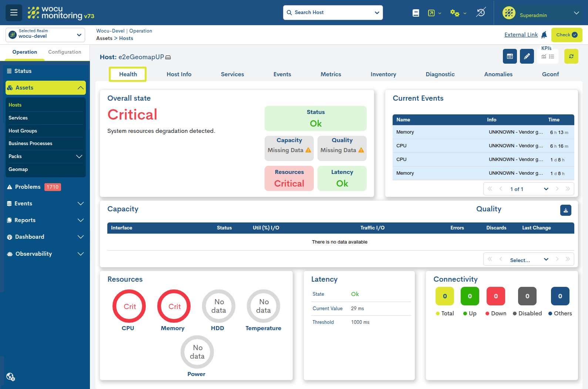
Task: Open the Configuration tab
Action: coord(65,52)
